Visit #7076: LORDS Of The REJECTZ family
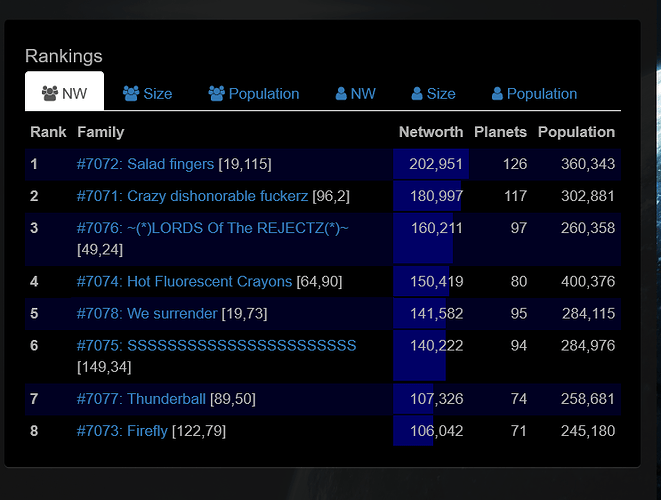This screenshot has height=500, width=661. [x=212, y=229]
